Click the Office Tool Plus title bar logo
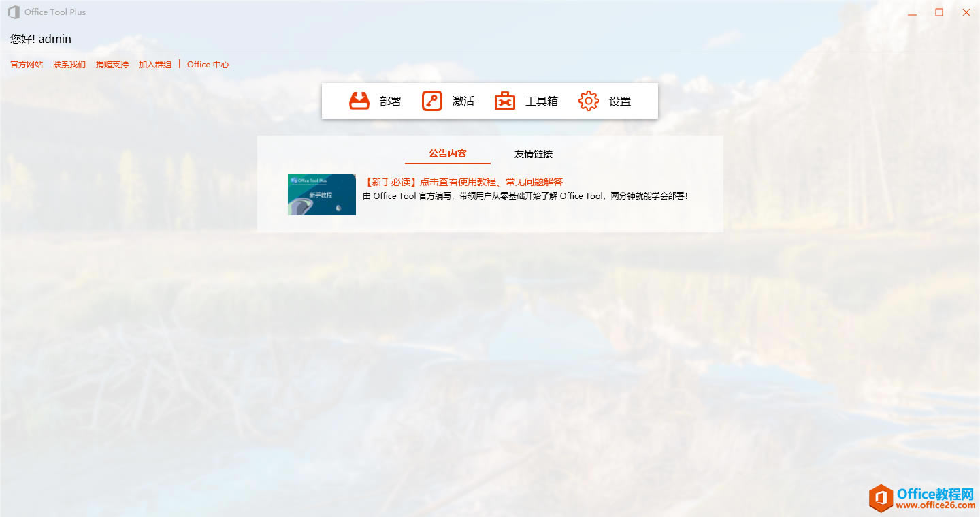980x517 pixels. click(x=12, y=12)
